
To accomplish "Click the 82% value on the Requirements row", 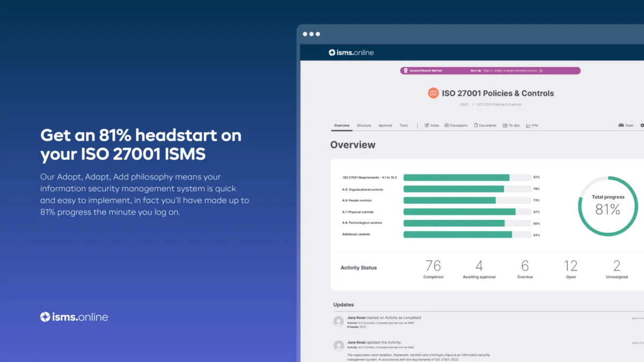I will coord(536,178).
